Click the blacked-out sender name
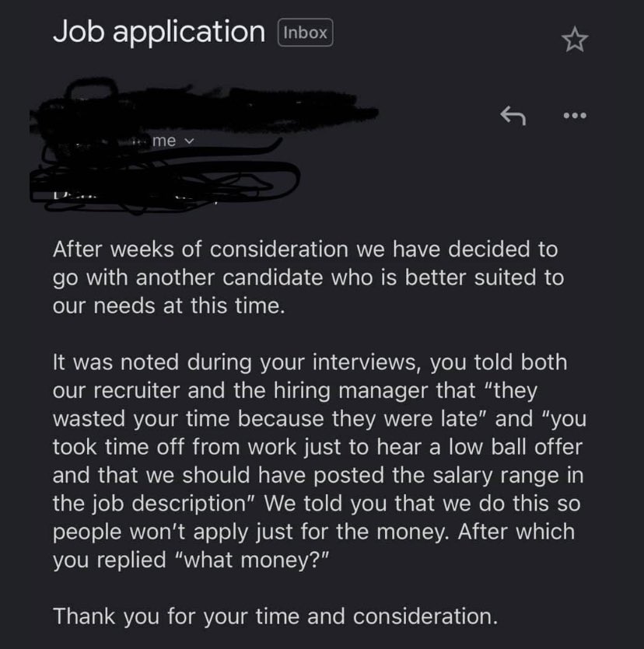This screenshot has width=644, height=649. [x=203, y=106]
